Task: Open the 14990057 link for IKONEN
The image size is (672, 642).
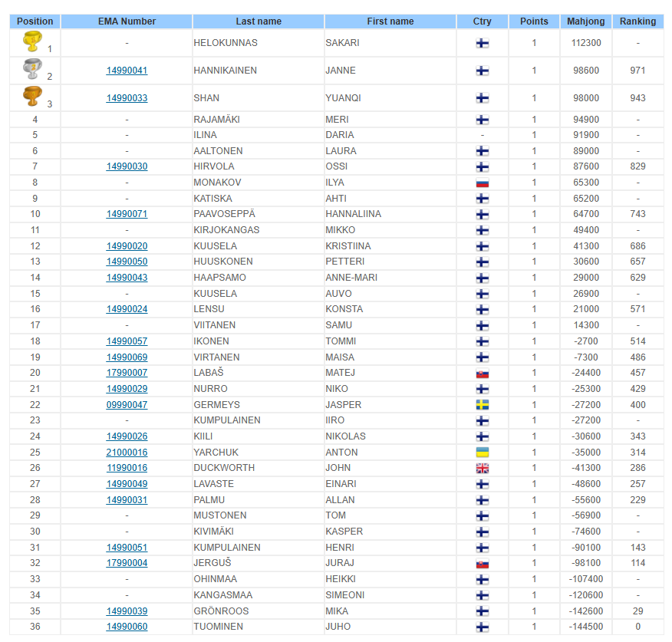Action: coord(127,341)
